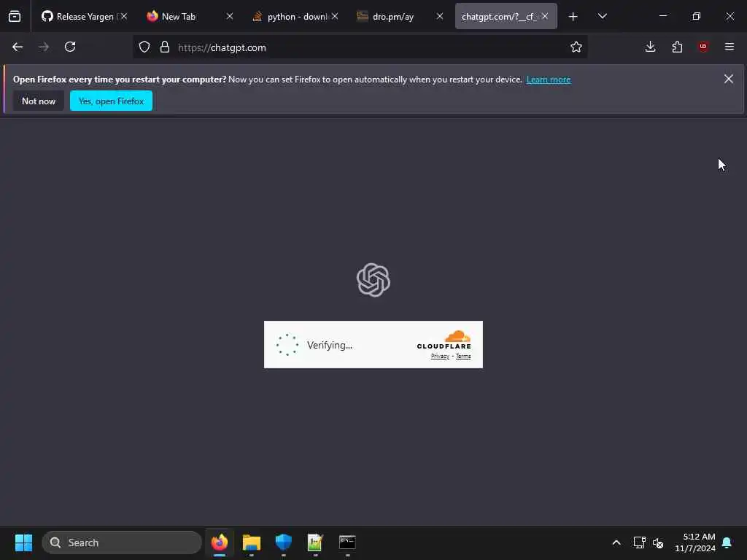Open the Extensions menu
The height and width of the screenshot is (560, 747).
[677, 47]
